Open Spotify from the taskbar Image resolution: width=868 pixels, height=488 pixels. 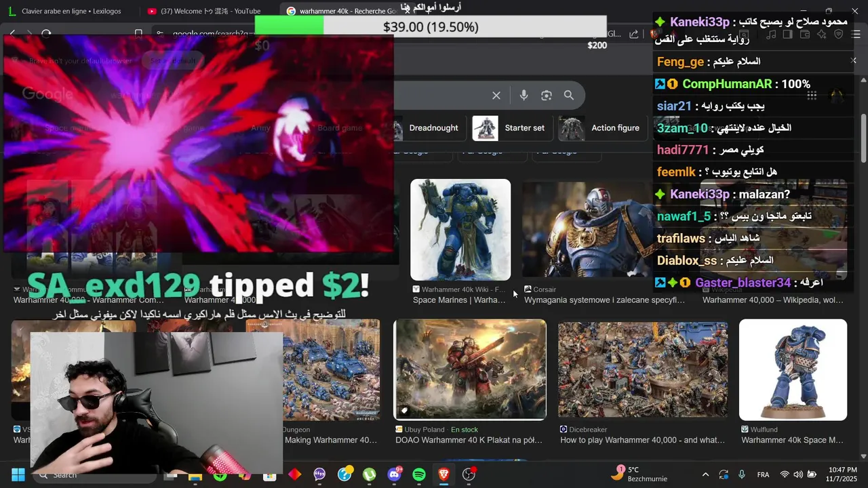(419, 475)
